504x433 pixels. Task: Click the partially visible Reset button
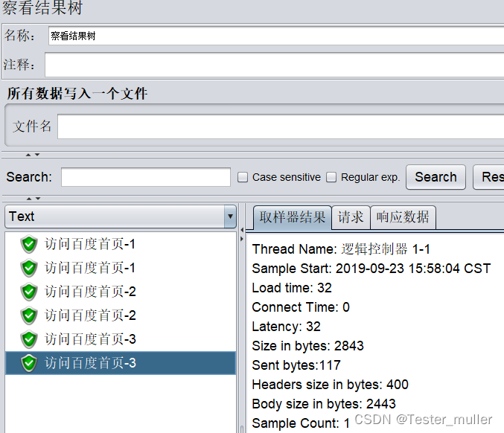point(489,177)
